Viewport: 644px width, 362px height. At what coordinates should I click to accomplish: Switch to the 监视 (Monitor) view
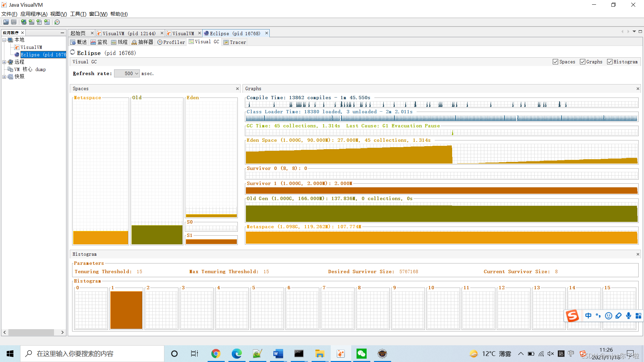click(x=99, y=42)
